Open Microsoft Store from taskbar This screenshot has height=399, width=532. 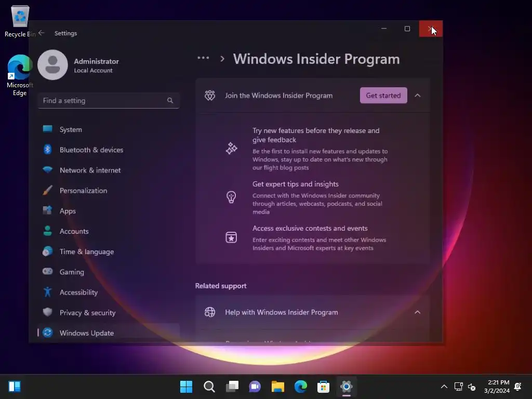pyautogui.click(x=323, y=387)
